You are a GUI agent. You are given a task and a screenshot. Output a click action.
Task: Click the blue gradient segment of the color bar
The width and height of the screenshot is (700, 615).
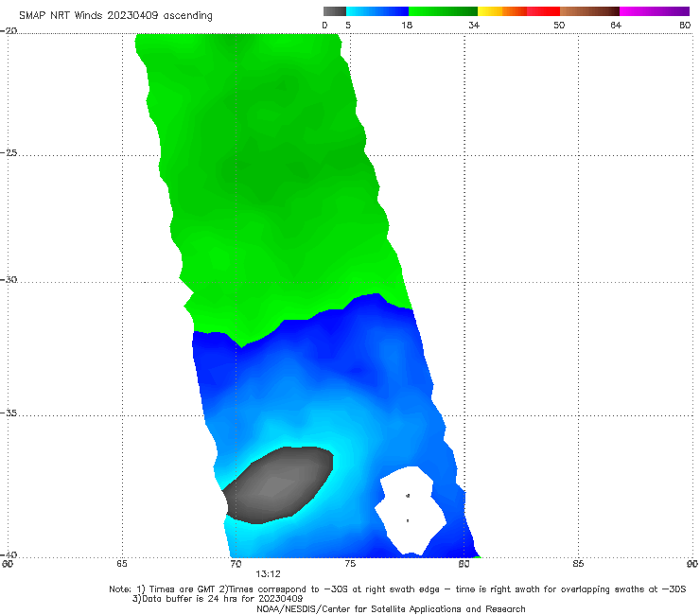tap(377, 11)
